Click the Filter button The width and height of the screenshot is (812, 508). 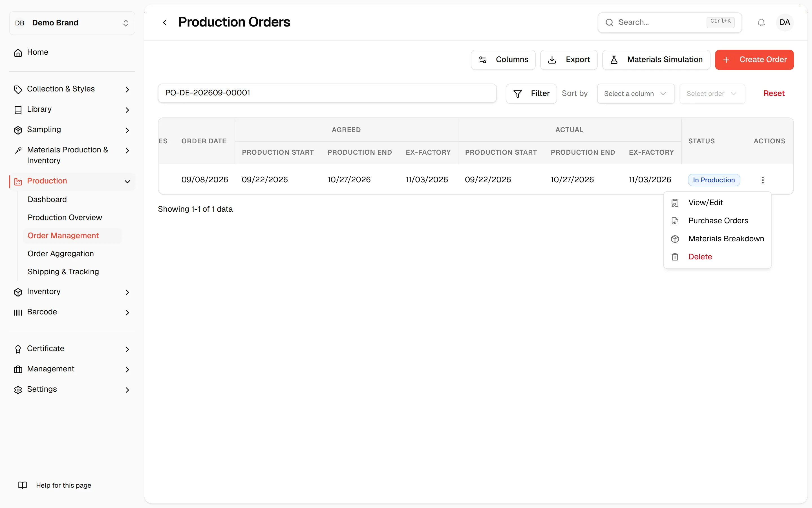[531, 94]
